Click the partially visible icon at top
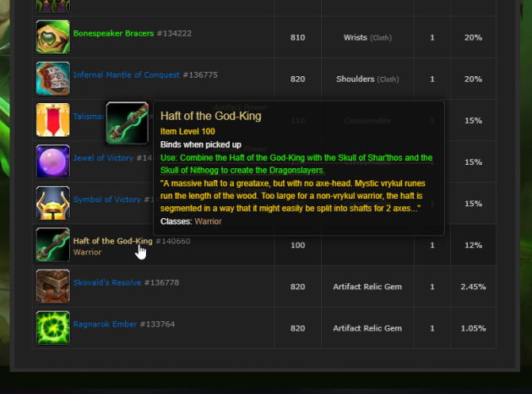 tap(53, 6)
